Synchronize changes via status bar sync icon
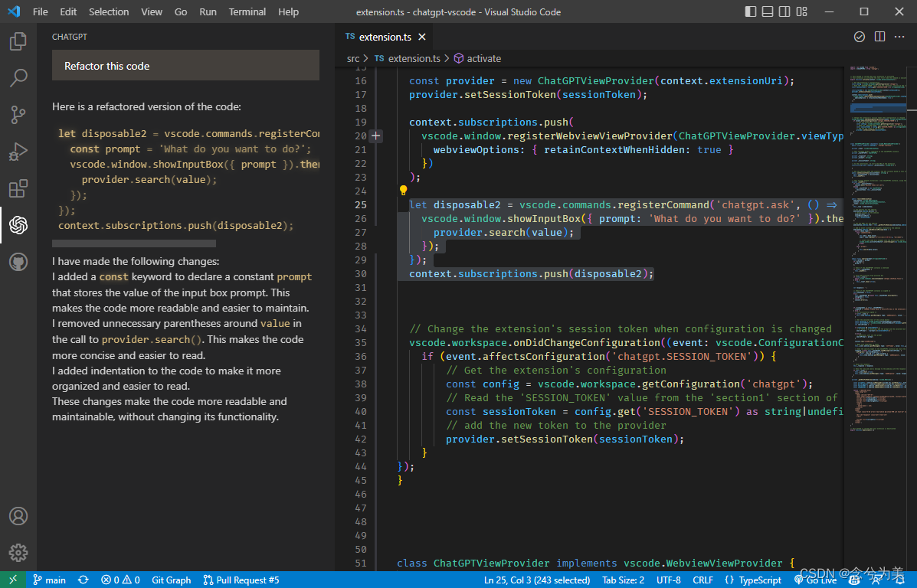The width and height of the screenshot is (917, 588). pos(83,580)
